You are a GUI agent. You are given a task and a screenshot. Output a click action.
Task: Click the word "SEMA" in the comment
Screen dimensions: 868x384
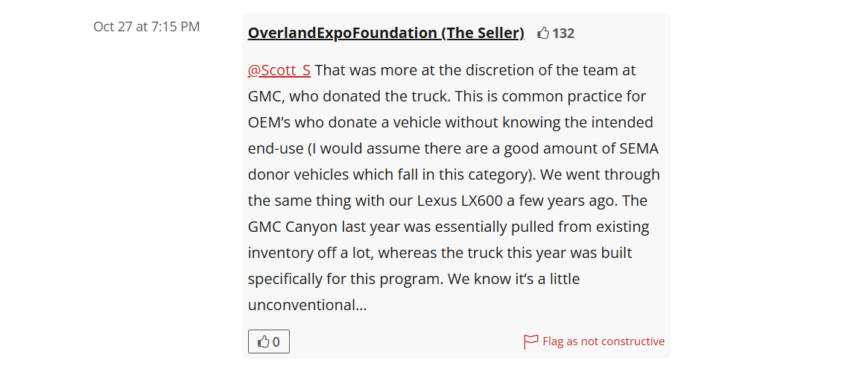pyautogui.click(x=639, y=148)
